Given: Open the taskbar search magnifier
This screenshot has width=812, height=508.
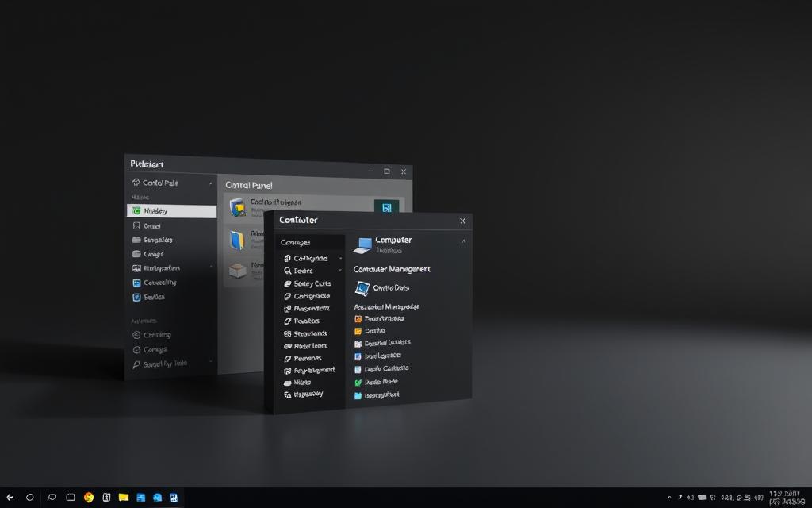Looking at the screenshot, I should [x=52, y=498].
